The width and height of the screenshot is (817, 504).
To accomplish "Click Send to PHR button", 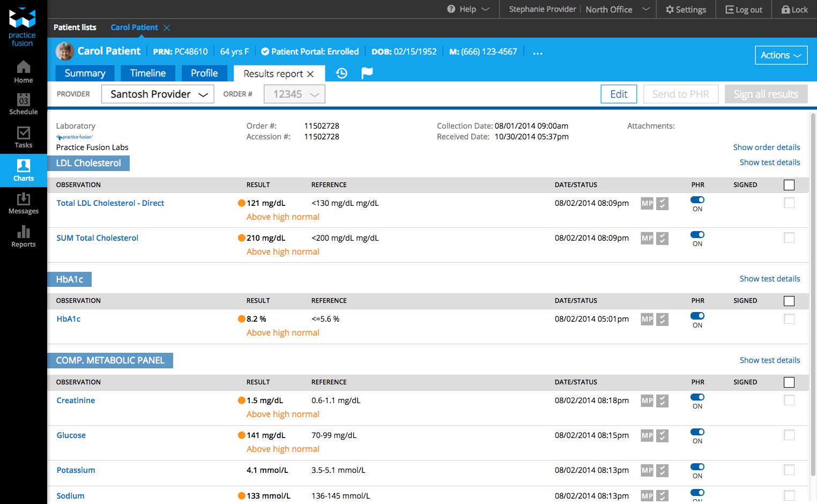I will tap(681, 94).
